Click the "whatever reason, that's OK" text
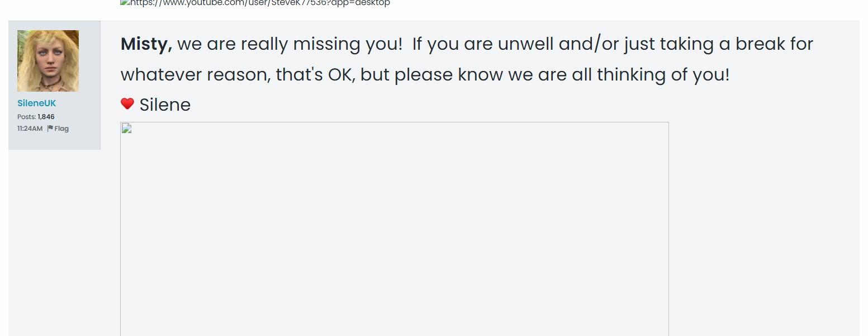This screenshot has height=336, width=868. (238, 75)
